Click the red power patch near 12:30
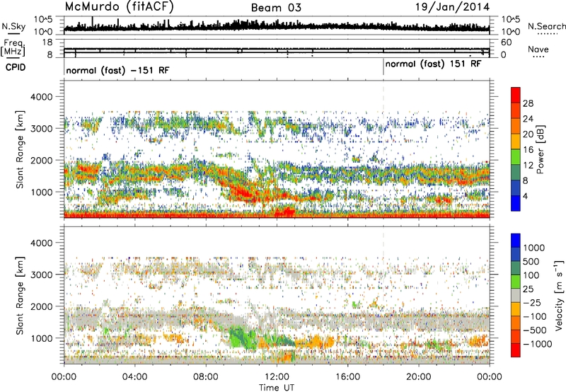The height and width of the screenshot is (392, 566). [x=285, y=212]
